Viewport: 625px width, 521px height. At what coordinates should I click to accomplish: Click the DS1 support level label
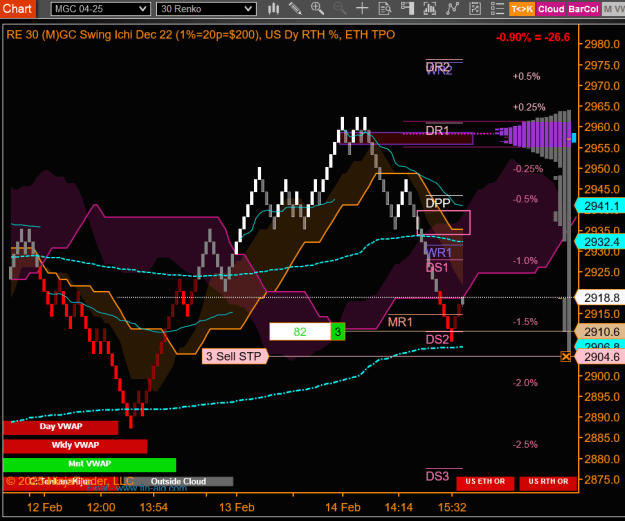pyautogui.click(x=437, y=267)
